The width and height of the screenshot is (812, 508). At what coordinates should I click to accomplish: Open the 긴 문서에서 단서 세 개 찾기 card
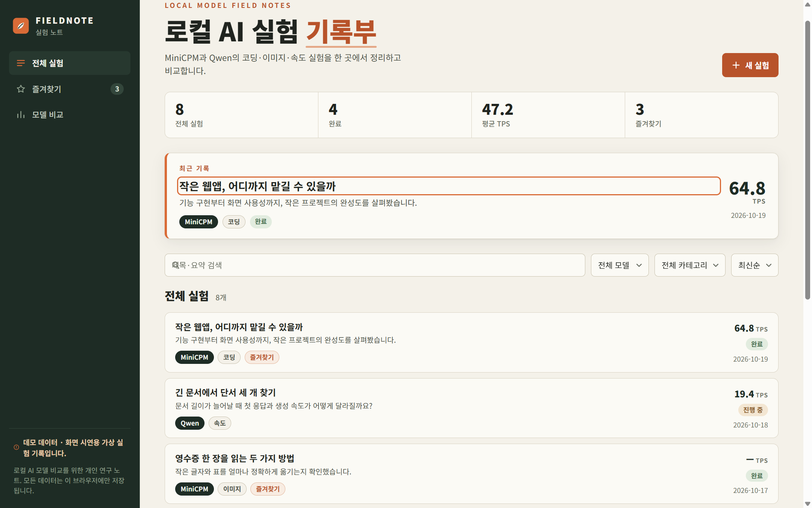471,408
